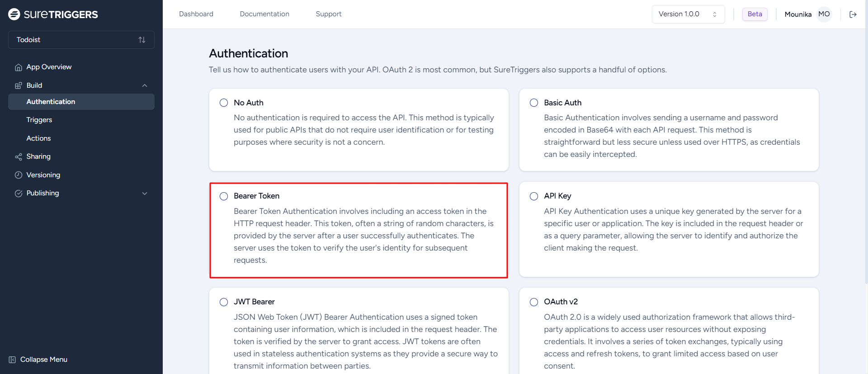
Task: Click the App Overview home icon
Action: pos(19,67)
